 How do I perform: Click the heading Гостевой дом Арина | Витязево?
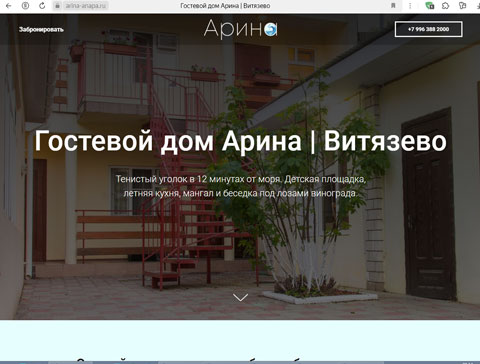(240, 141)
